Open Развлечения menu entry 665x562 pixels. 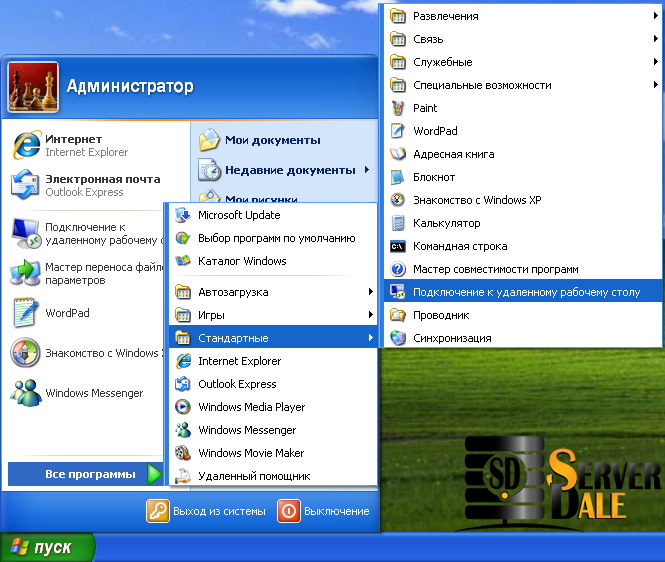(x=522, y=16)
